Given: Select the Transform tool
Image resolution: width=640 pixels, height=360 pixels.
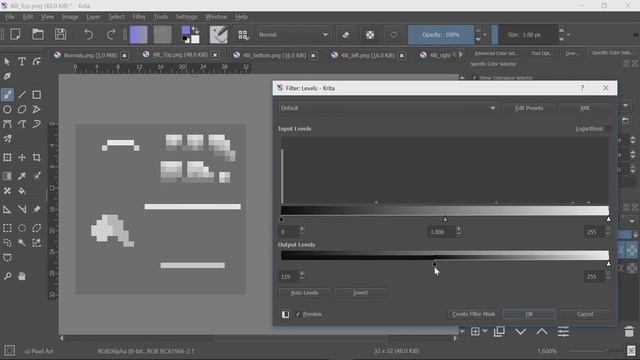Looking at the screenshot, I should click(7, 158).
